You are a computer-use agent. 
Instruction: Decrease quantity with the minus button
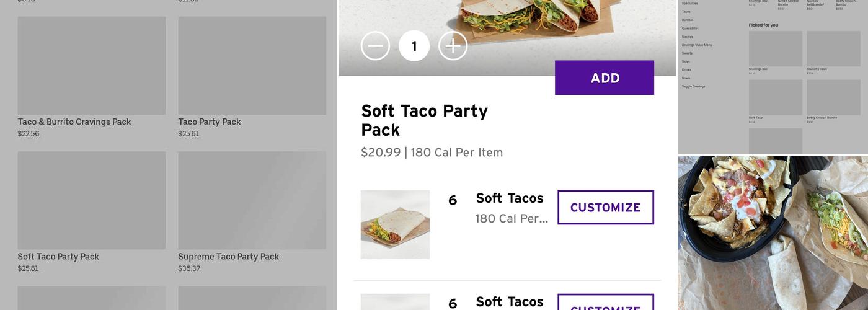[375, 46]
